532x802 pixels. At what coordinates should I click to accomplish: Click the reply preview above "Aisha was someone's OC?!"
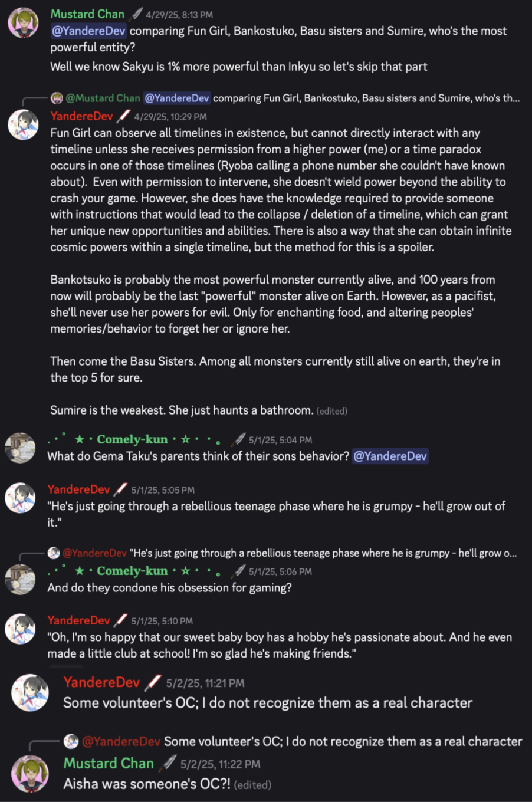click(295, 741)
